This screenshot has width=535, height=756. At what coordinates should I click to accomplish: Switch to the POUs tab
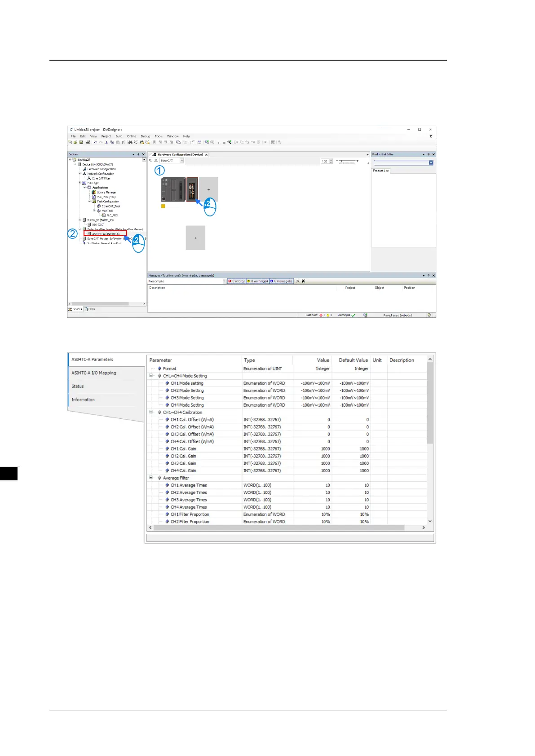(x=90, y=309)
